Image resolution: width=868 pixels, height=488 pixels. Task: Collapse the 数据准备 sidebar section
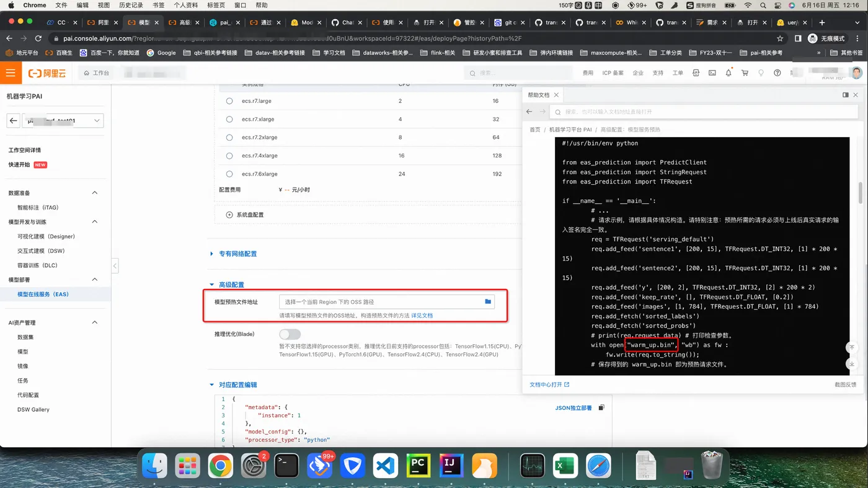(x=95, y=193)
